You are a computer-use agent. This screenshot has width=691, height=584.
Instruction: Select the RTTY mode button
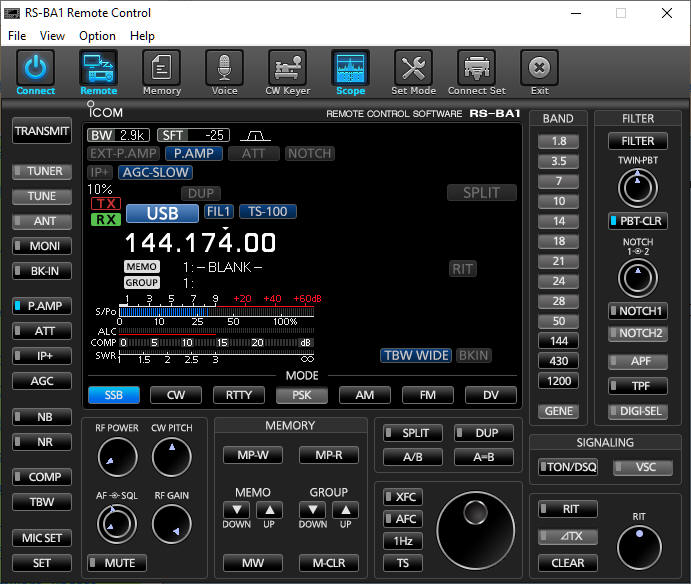[x=239, y=395]
